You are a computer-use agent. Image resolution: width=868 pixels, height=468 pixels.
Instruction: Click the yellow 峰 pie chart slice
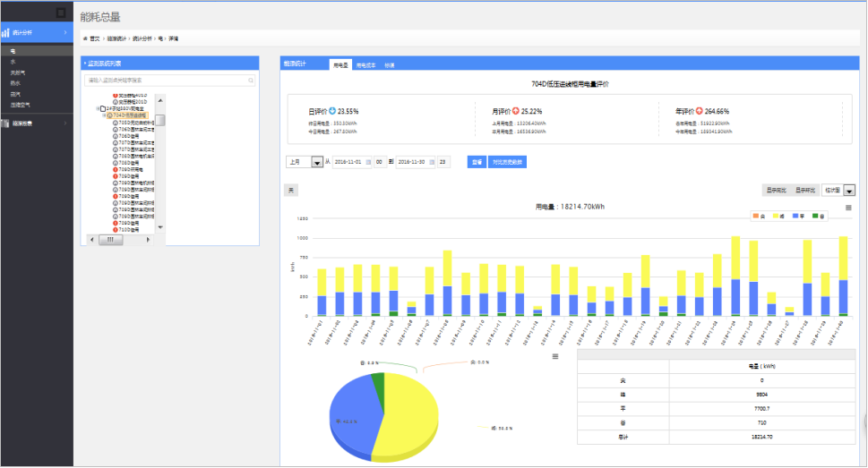409,415
